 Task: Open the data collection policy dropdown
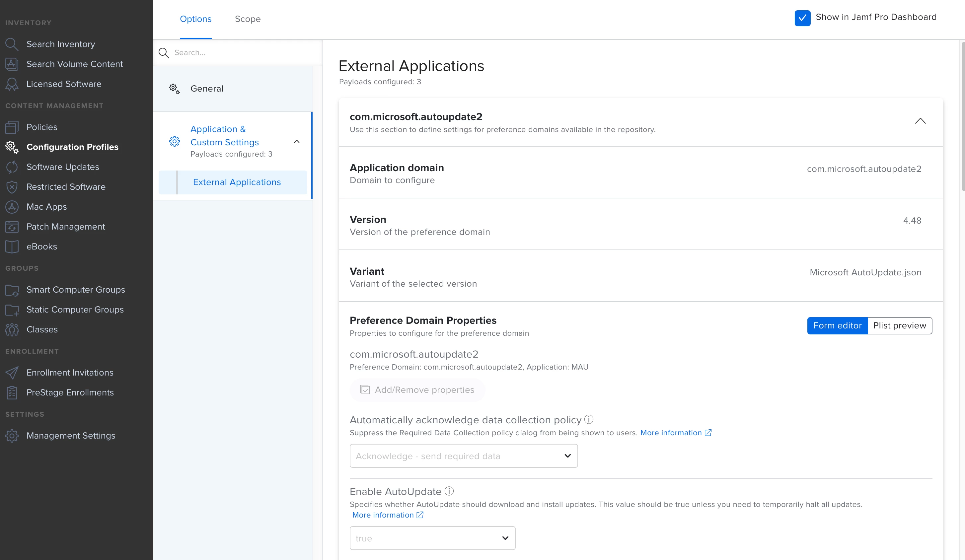pos(463,455)
